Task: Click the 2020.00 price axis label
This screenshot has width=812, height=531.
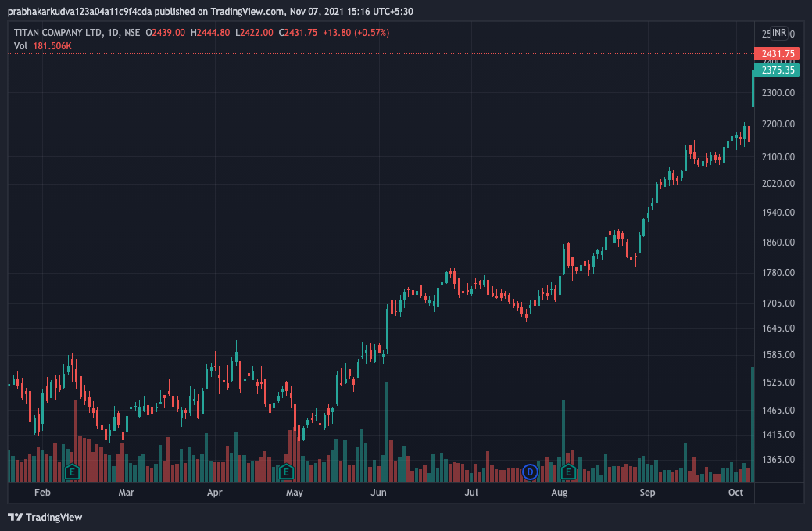Action: click(x=778, y=184)
